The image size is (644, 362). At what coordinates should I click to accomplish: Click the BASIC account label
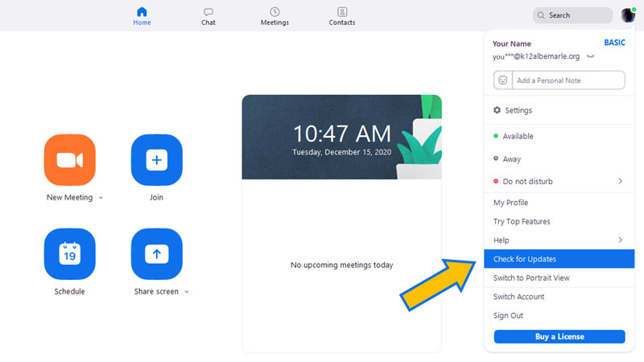click(614, 43)
